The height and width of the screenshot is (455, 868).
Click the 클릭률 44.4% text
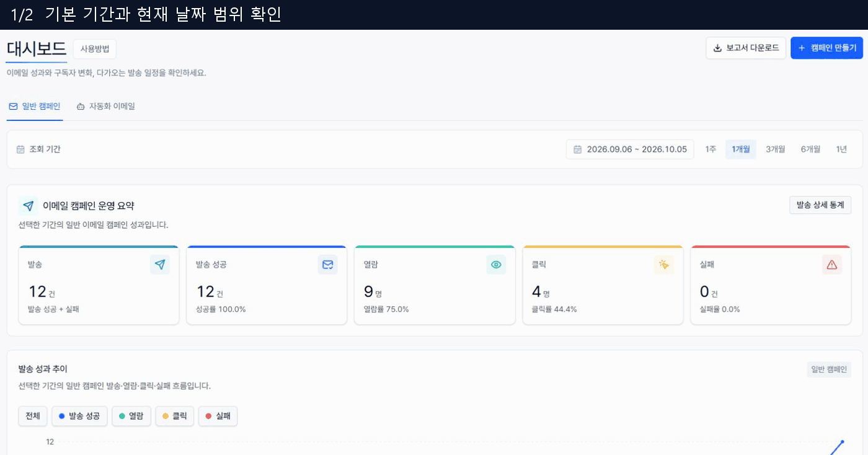click(554, 309)
